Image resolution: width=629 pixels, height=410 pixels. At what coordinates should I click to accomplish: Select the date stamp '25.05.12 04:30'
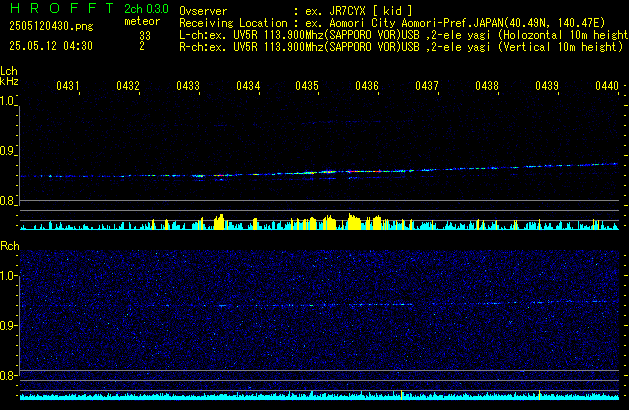[x=51, y=46]
